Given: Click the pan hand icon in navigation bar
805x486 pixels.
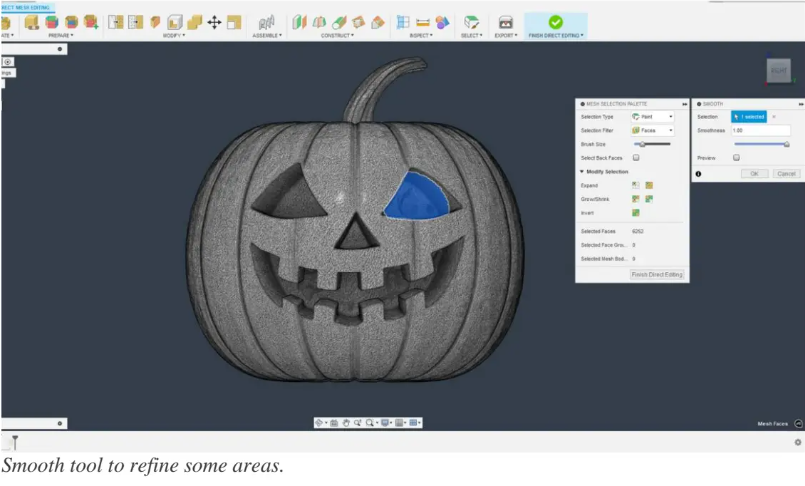Looking at the screenshot, I should 345,423.
